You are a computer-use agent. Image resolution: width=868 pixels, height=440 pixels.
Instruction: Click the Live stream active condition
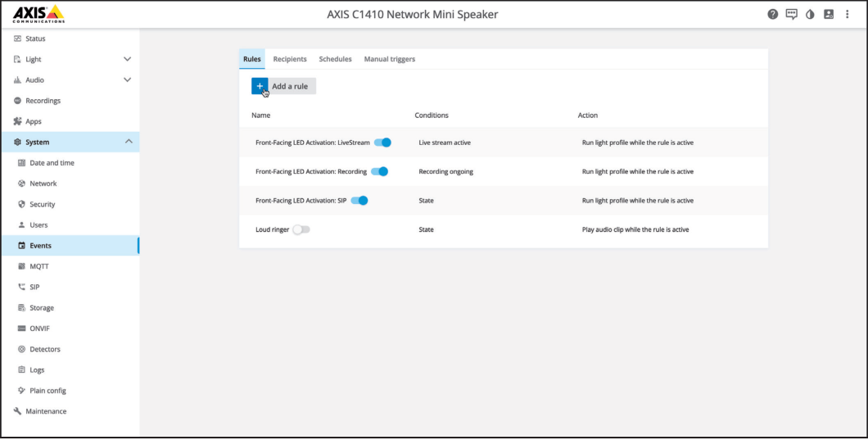(445, 143)
